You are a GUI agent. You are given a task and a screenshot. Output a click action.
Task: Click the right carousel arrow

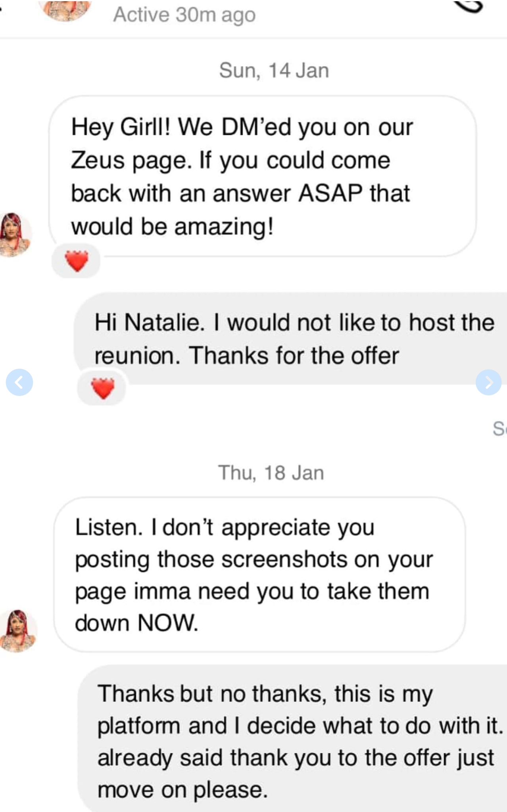[488, 382]
